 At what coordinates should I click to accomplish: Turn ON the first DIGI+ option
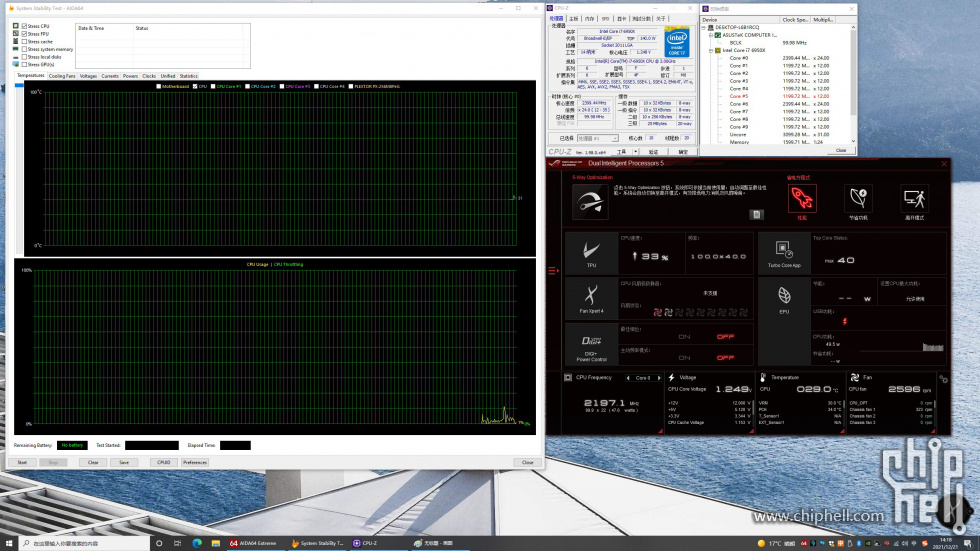(684, 337)
